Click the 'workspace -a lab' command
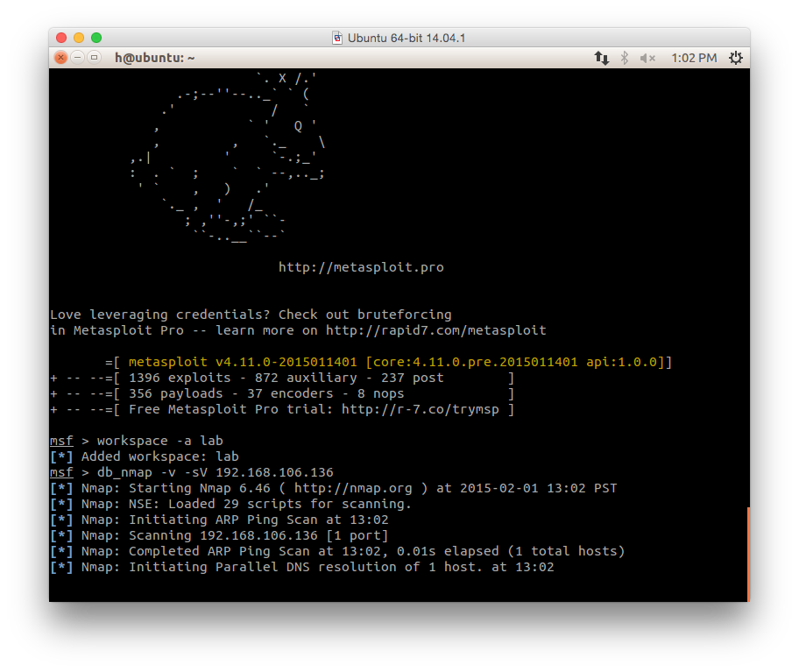Viewport: 799px width, 672px height. 160,442
